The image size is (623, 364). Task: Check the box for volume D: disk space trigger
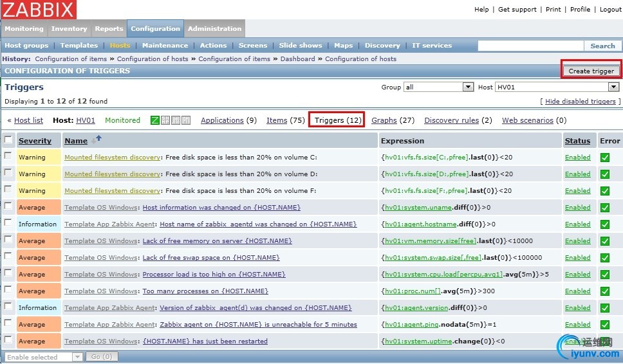(x=8, y=172)
